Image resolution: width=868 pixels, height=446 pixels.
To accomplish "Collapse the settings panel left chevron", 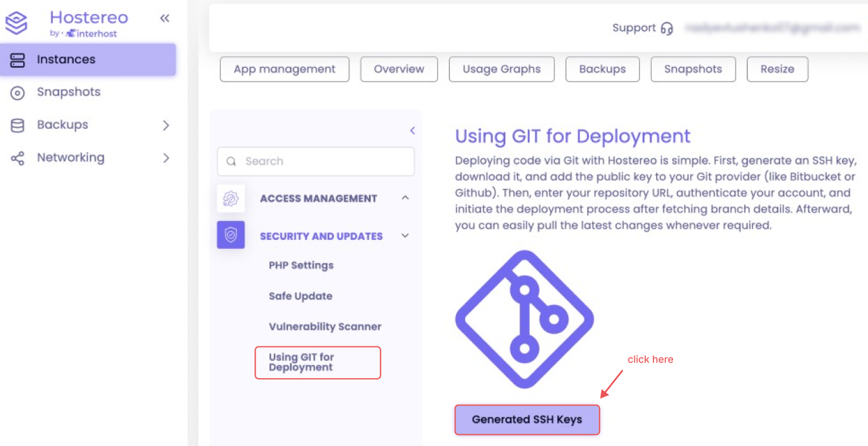I will click(412, 131).
